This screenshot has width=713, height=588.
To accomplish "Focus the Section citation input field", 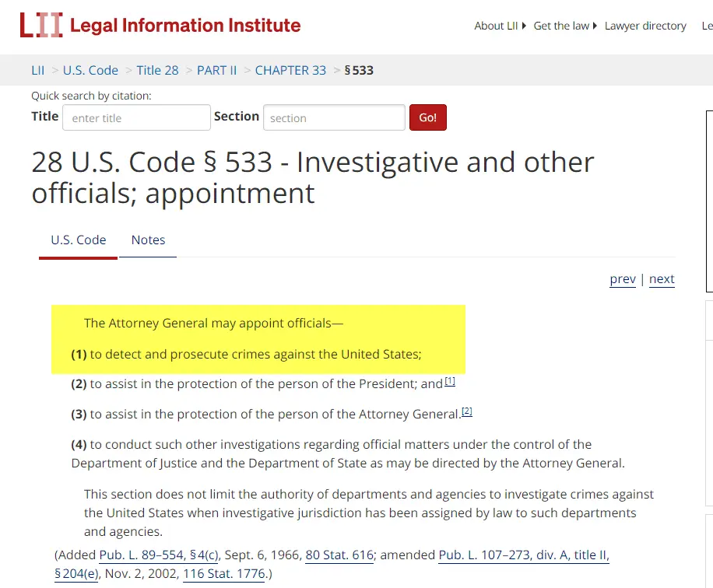I will (334, 118).
